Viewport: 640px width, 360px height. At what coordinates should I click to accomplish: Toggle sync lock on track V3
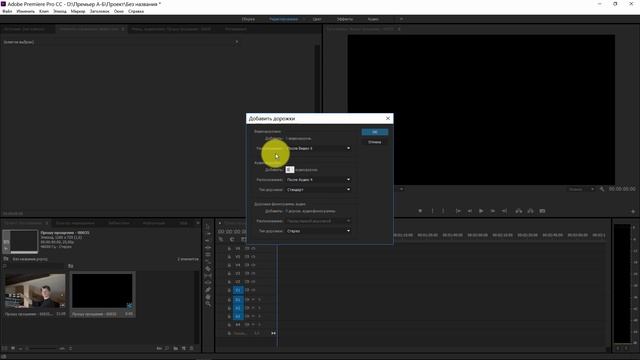[247, 273]
